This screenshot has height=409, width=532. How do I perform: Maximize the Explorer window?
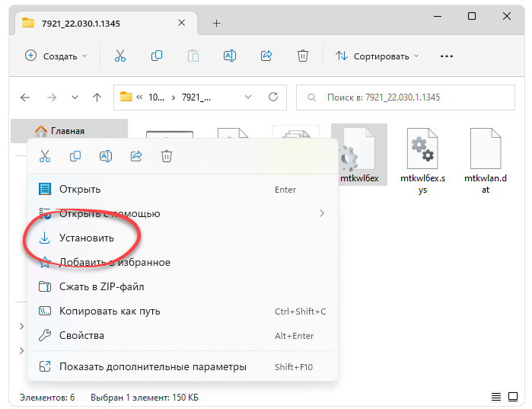[472, 16]
